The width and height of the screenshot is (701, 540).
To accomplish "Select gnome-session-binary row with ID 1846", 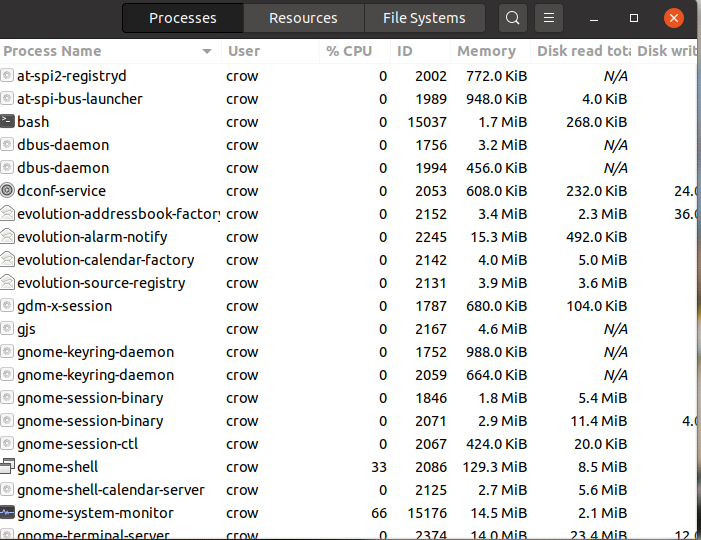I will (349, 398).
